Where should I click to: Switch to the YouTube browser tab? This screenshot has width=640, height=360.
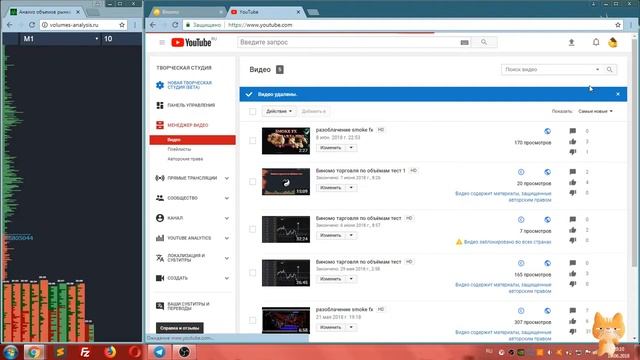266,12
